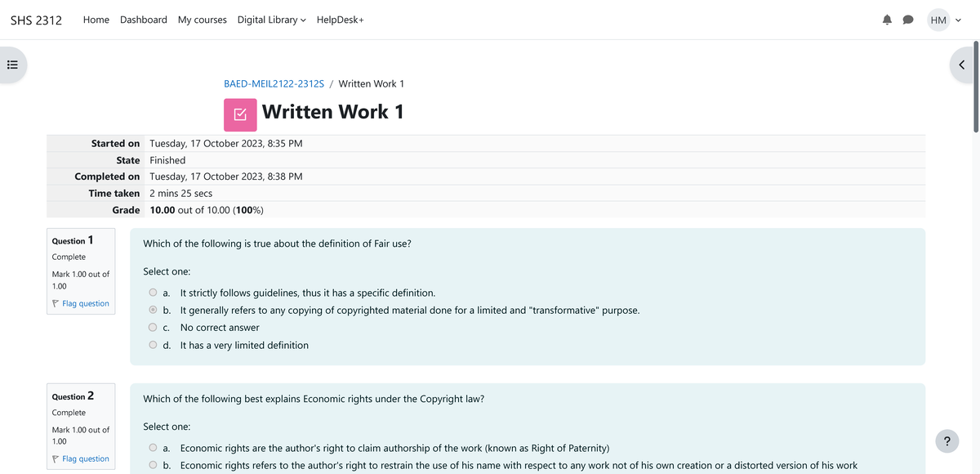The image size is (980, 474).
Task: Click the flag icon beside Question 1
Action: pos(55,303)
